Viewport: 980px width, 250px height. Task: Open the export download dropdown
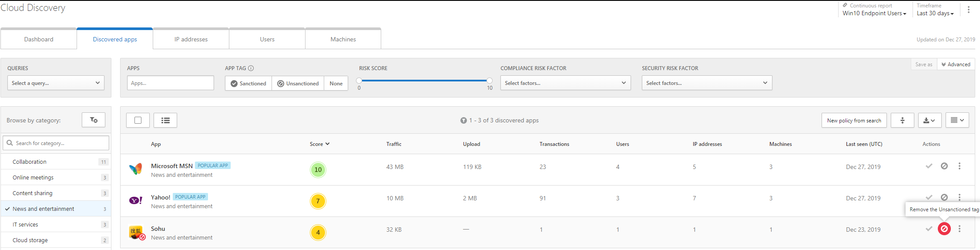click(930, 120)
